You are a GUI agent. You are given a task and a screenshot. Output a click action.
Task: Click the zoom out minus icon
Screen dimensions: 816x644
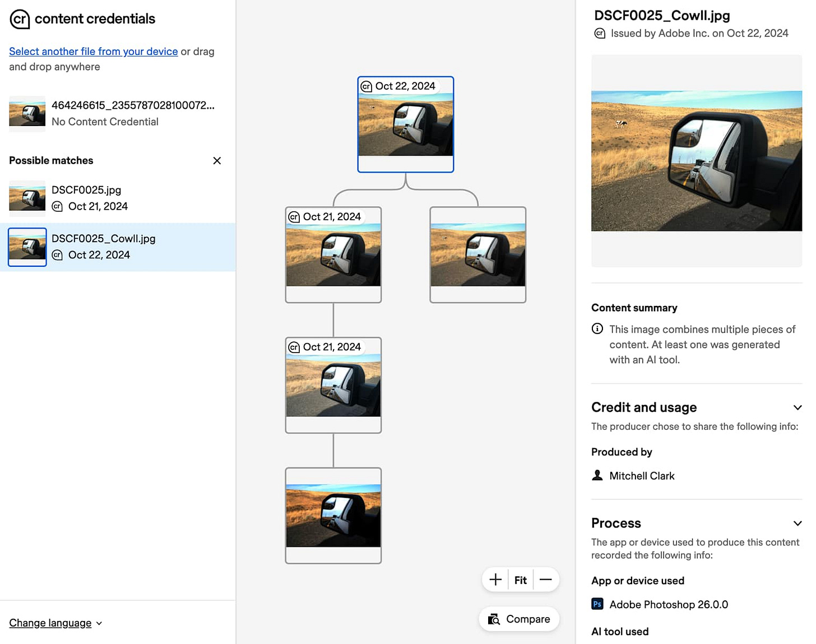pos(545,580)
